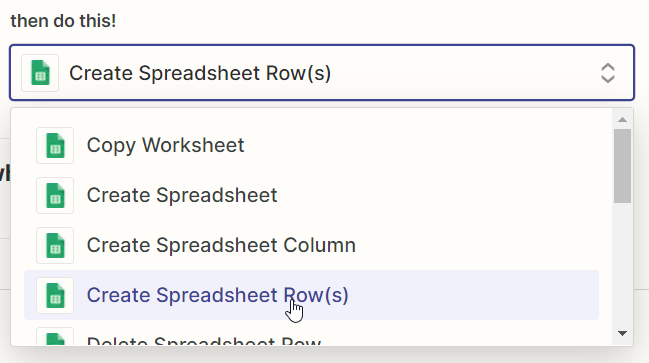Click the Sheets icon beside Delete Spreadsheet Row
The width and height of the screenshot is (649, 363).
pyautogui.click(x=55, y=337)
